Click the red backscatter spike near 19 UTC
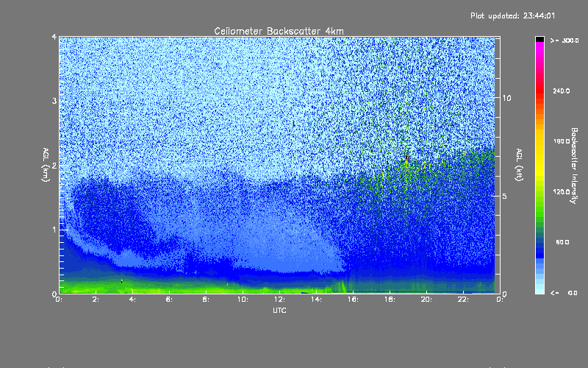The height and width of the screenshot is (368, 588). (406, 158)
